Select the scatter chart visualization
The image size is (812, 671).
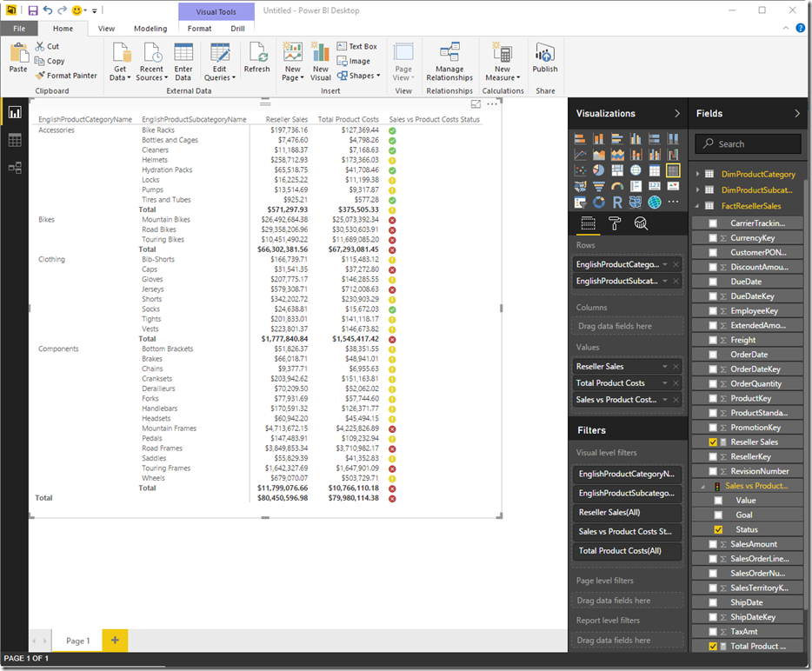click(x=580, y=170)
